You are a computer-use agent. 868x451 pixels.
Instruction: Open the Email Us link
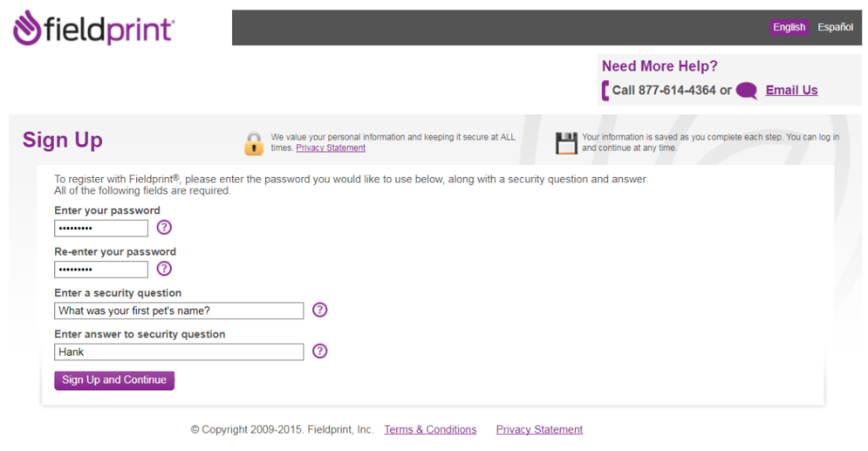(x=791, y=90)
